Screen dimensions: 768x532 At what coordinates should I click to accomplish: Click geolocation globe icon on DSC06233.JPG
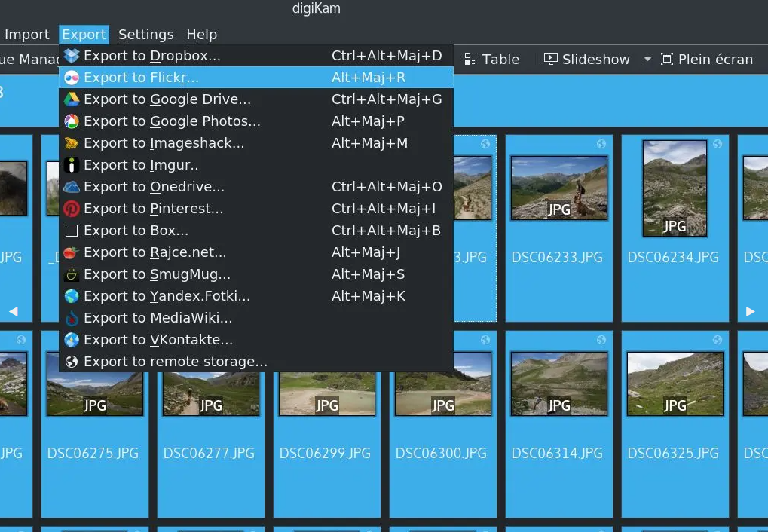[601, 143]
